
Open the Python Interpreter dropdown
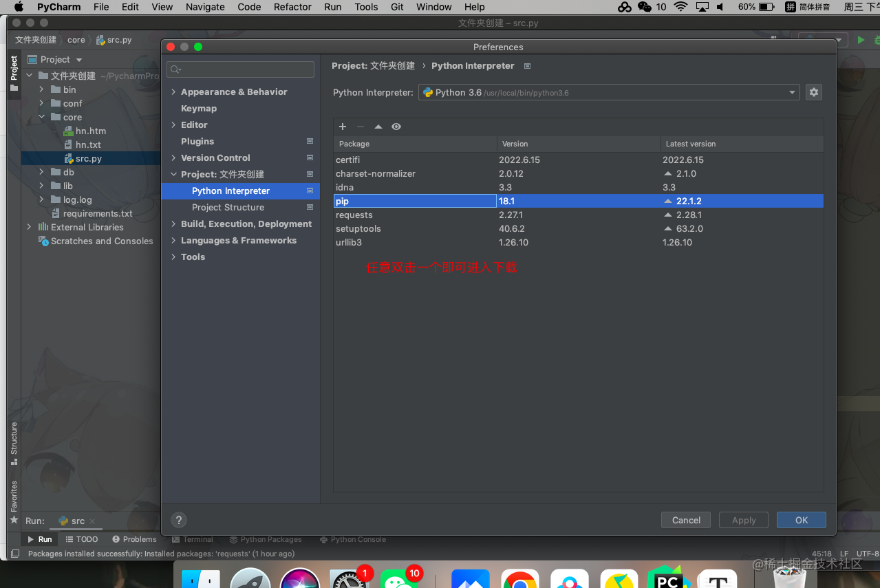point(609,92)
